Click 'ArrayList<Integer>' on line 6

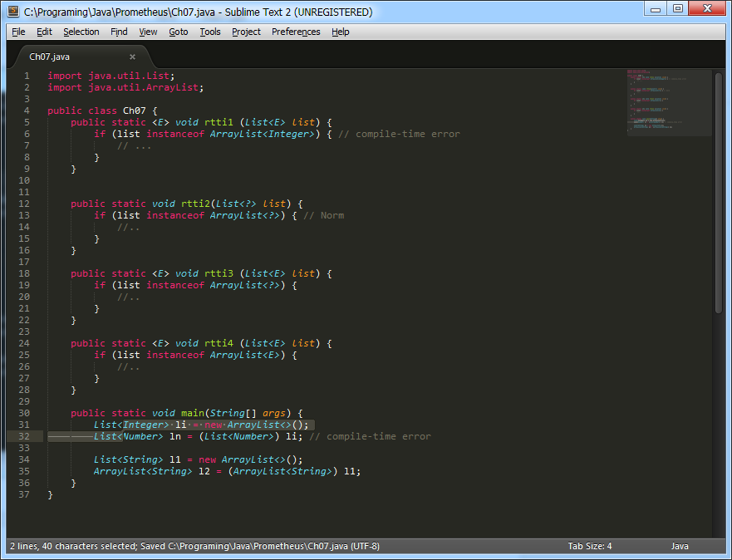pyautogui.click(x=263, y=134)
